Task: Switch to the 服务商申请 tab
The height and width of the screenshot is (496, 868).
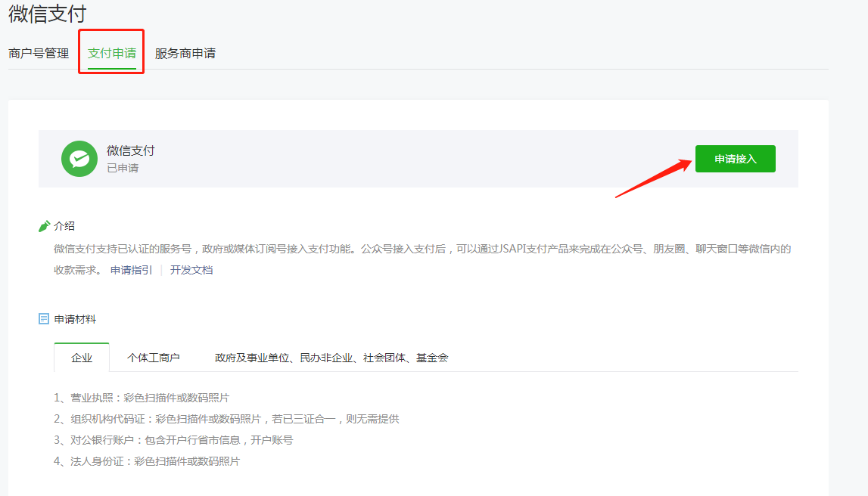Action: point(185,54)
